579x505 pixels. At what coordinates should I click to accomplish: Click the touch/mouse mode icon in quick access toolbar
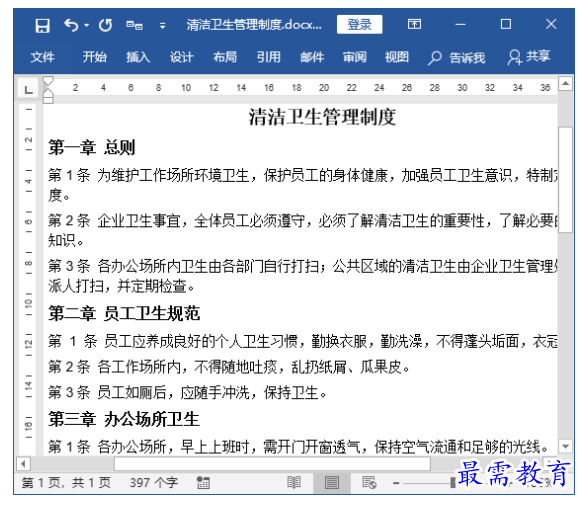point(134,25)
